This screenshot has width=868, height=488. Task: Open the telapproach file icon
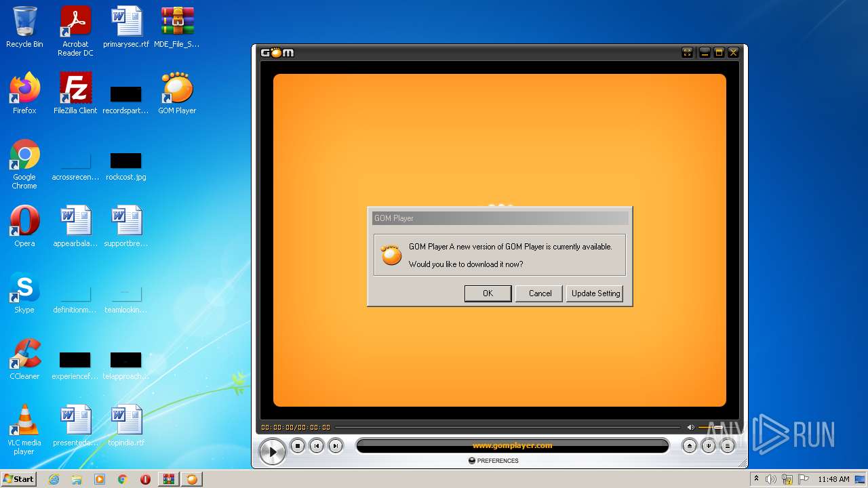pyautogui.click(x=126, y=366)
